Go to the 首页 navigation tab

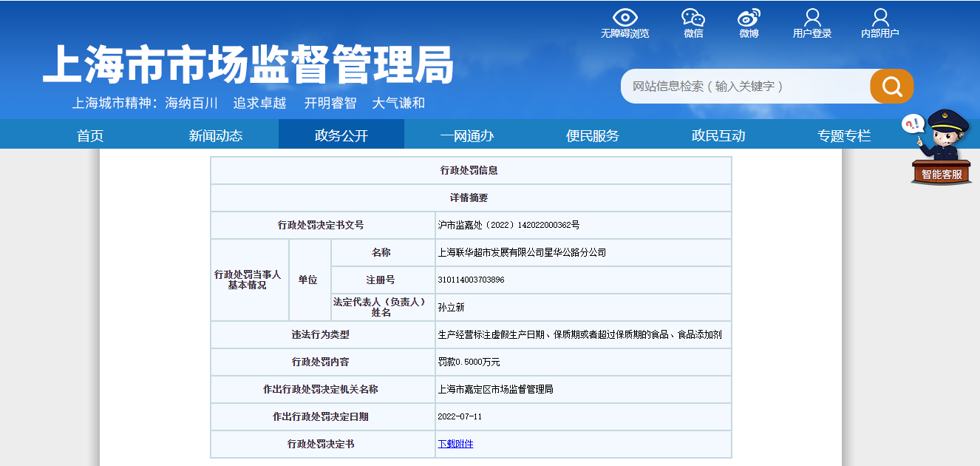click(90, 135)
